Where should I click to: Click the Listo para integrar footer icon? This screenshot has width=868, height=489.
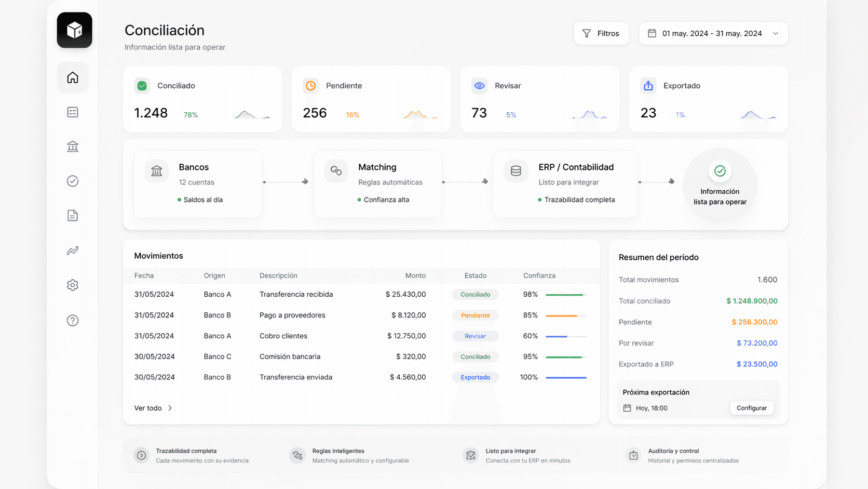click(471, 455)
